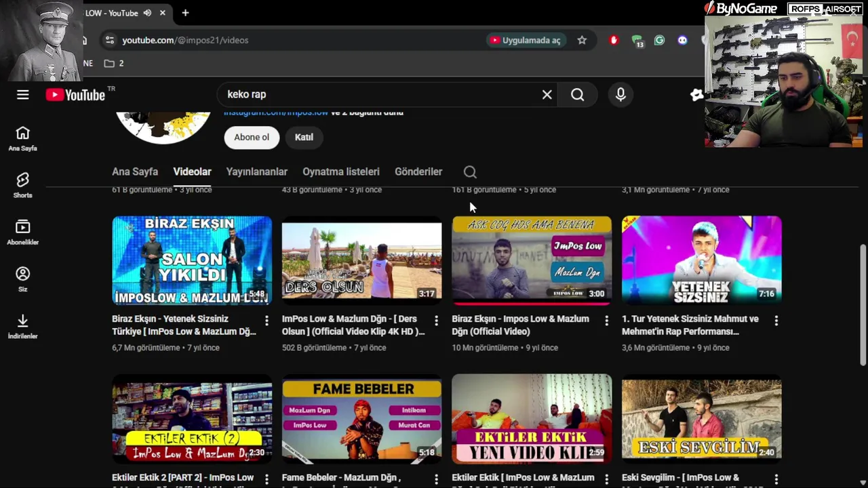
Task: Open ImPos Low & Mazlum Dğn Ders Olsun title
Action: [x=353, y=325]
